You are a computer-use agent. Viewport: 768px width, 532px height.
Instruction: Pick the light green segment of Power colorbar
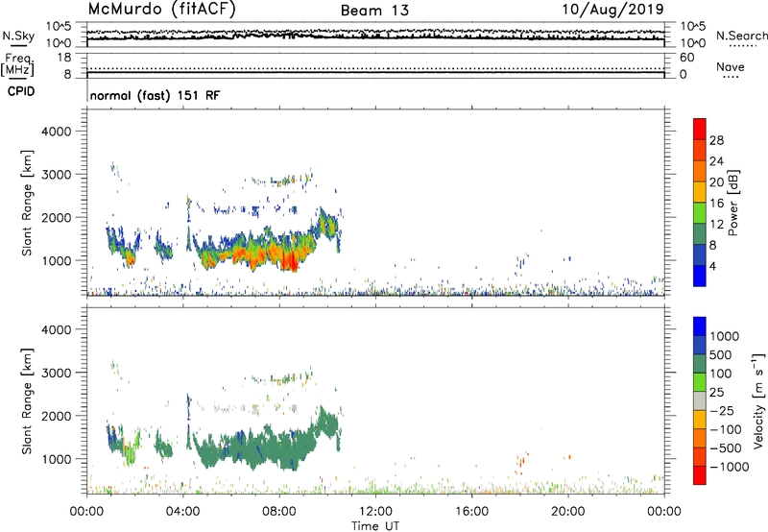point(700,213)
